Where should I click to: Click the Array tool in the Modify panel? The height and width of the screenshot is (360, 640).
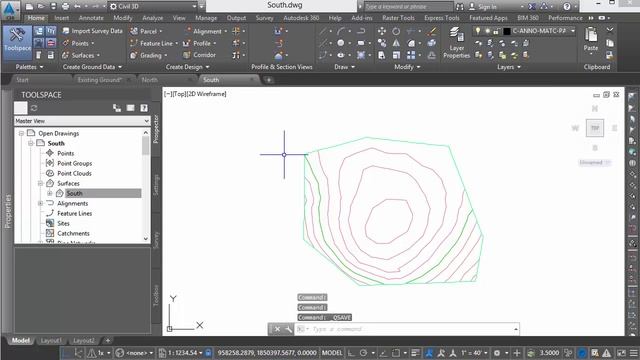(411, 55)
